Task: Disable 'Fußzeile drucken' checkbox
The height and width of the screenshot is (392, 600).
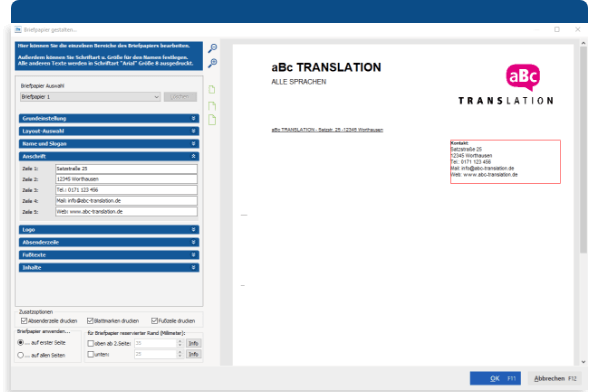Action: coord(155,321)
